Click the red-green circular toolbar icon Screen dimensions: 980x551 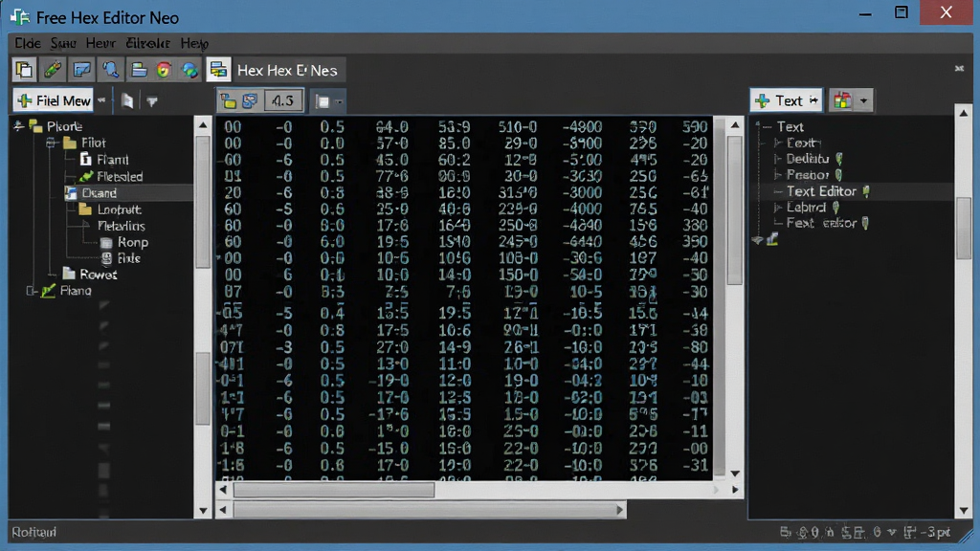[x=164, y=70]
